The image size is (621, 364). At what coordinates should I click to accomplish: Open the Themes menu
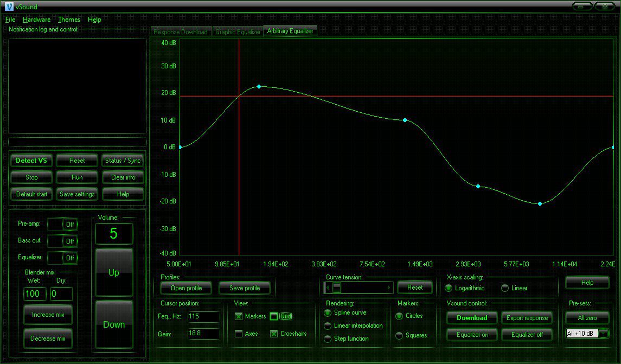69,20
